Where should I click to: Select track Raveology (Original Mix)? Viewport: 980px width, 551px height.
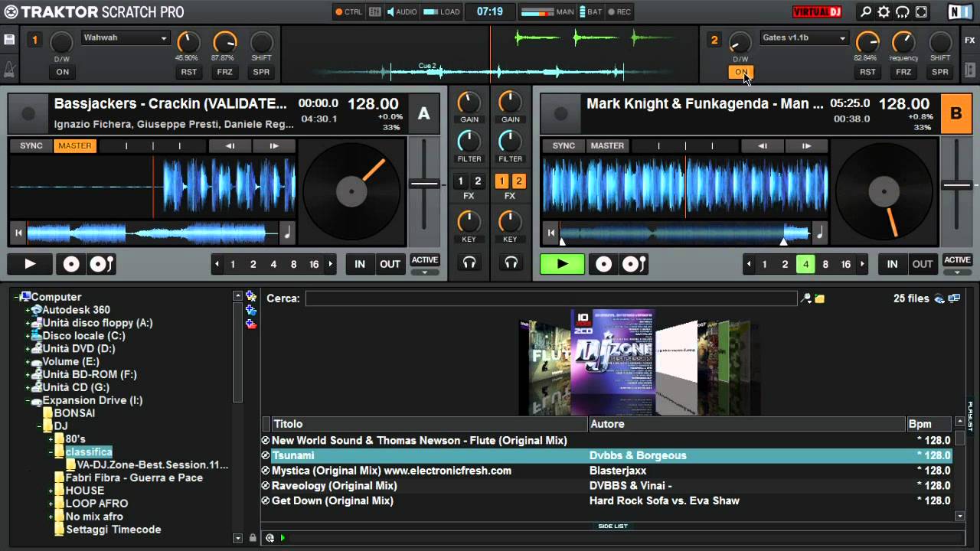pyautogui.click(x=334, y=486)
